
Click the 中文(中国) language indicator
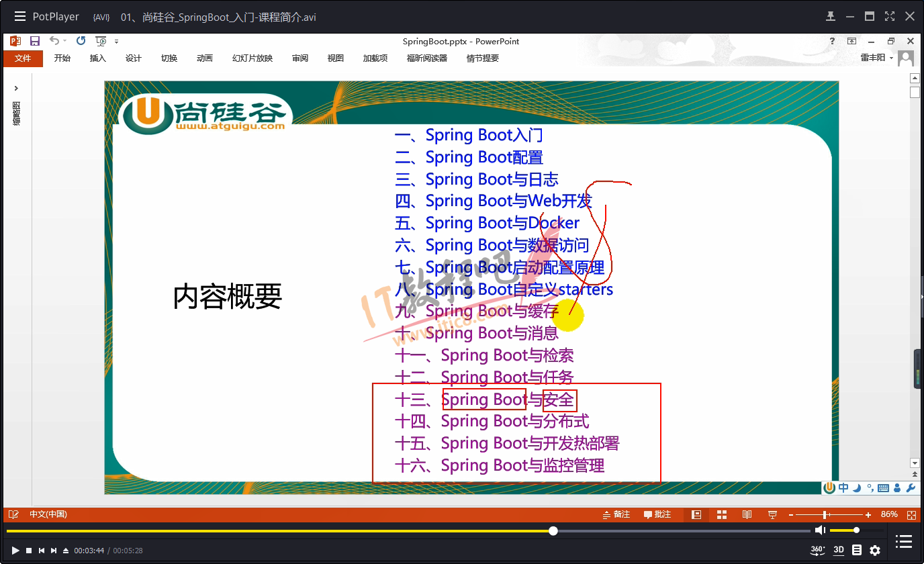coord(48,514)
